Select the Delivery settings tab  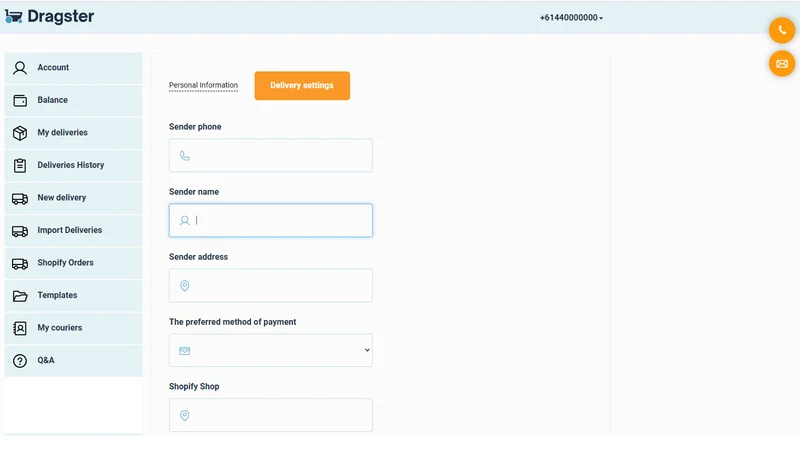pos(302,86)
